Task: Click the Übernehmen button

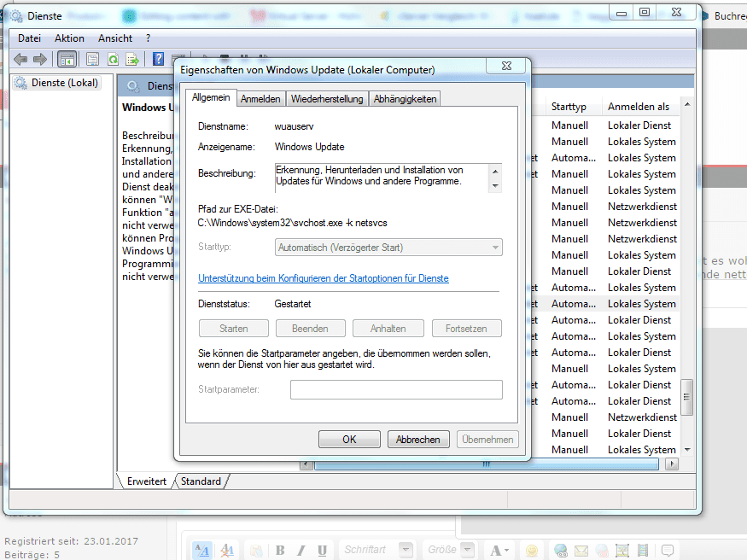Action: coord(487,439)
